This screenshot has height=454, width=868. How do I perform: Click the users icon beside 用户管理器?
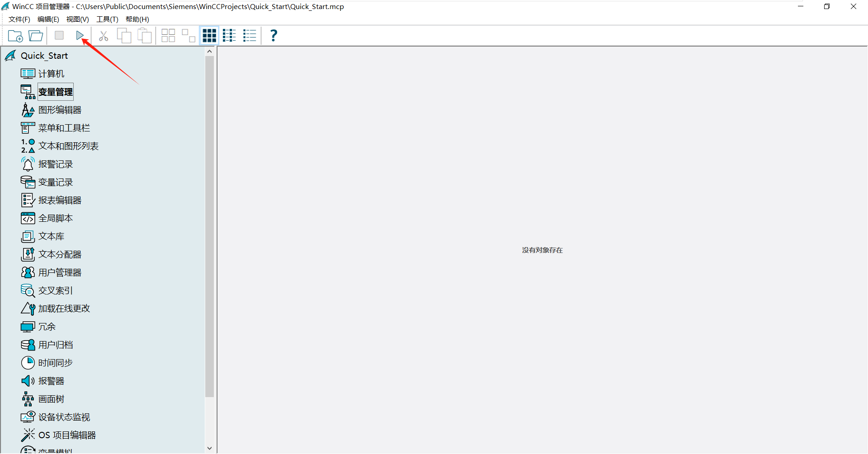28,272
